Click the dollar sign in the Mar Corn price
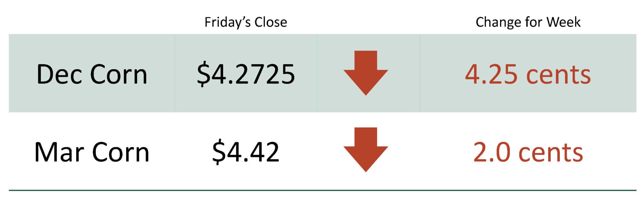Screen dimensions: 644x201 click(x=218, y=153)
